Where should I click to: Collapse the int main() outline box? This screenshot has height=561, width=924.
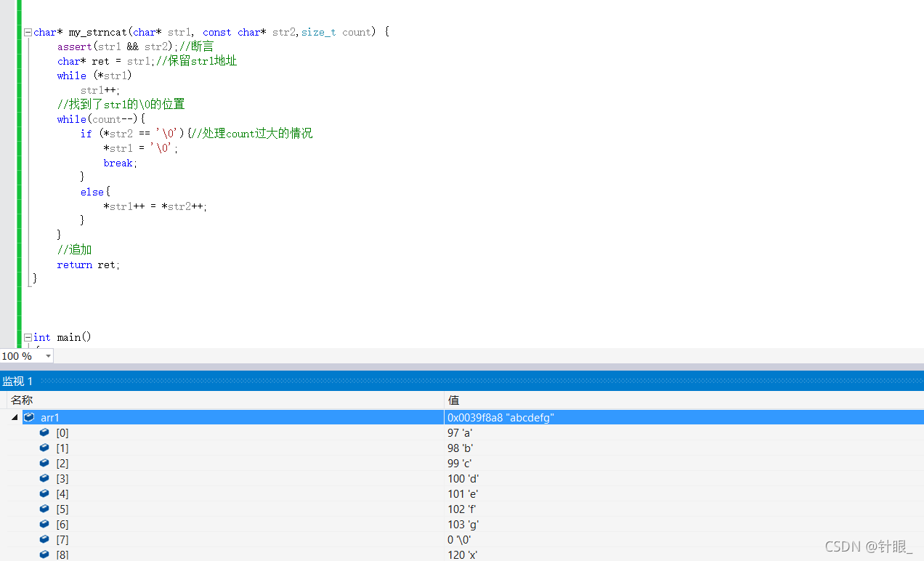coord(28,337)
